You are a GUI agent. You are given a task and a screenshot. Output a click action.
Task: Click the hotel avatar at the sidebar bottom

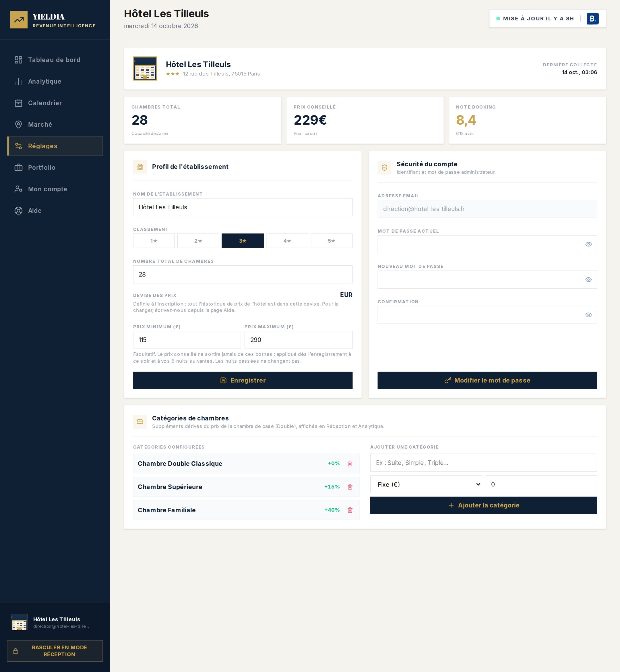coord(19,622)
